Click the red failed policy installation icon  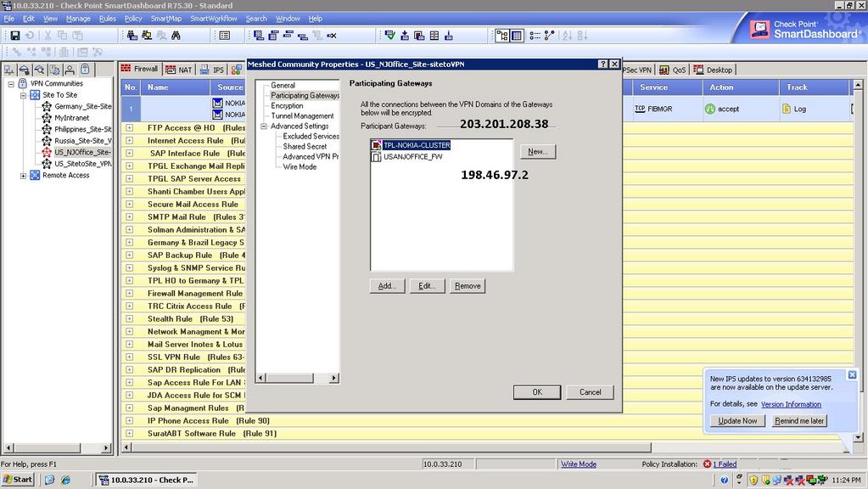[x=707, y=464]
